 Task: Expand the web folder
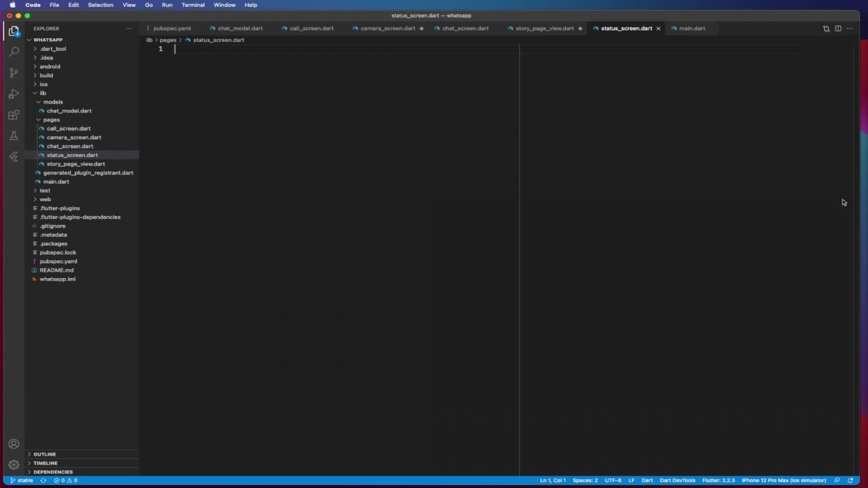[x=45, y=199]
